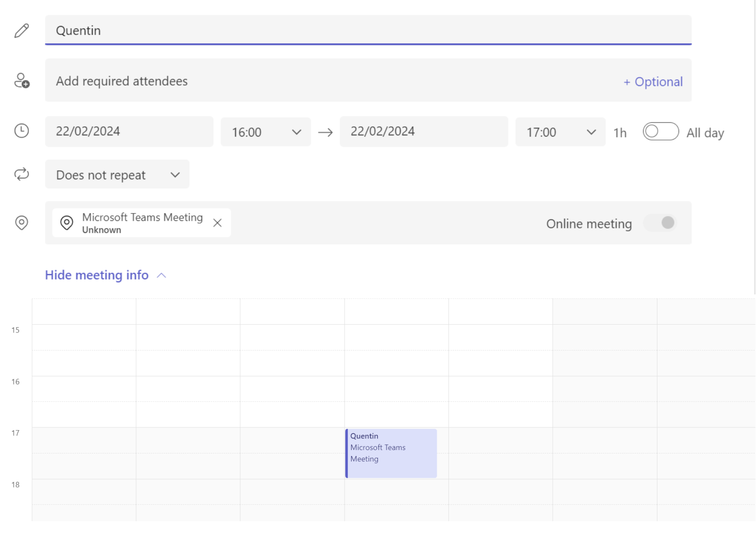Viewport: 756px width, 536px height.
Task: Click the clock time icon
Action: [x=22, y=131]
